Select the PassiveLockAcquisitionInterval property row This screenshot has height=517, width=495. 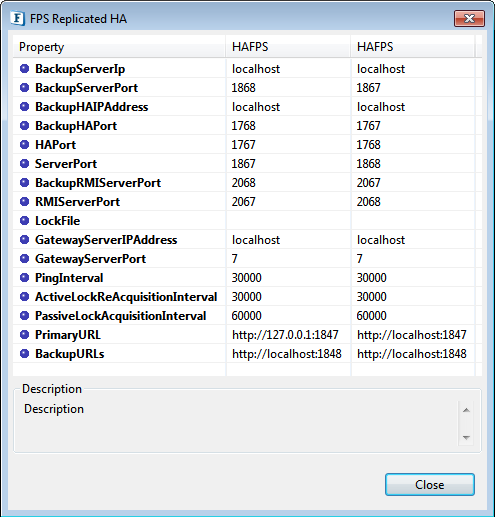[247, 316]
